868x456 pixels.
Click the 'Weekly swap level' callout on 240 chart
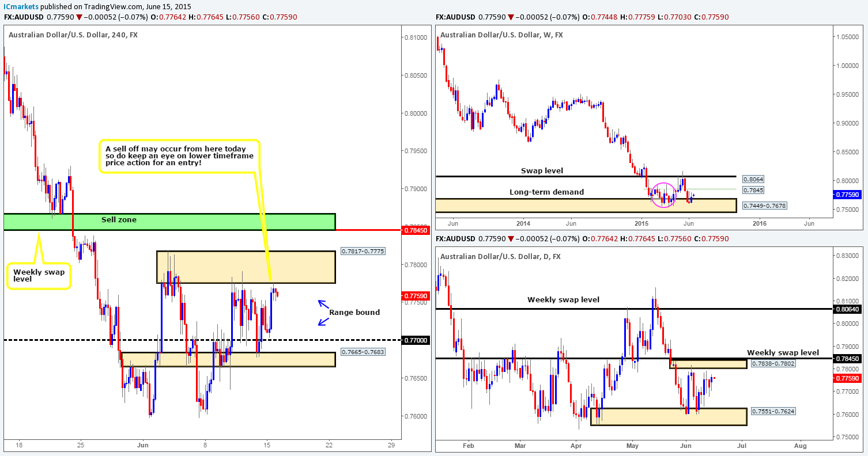point(38,276)
